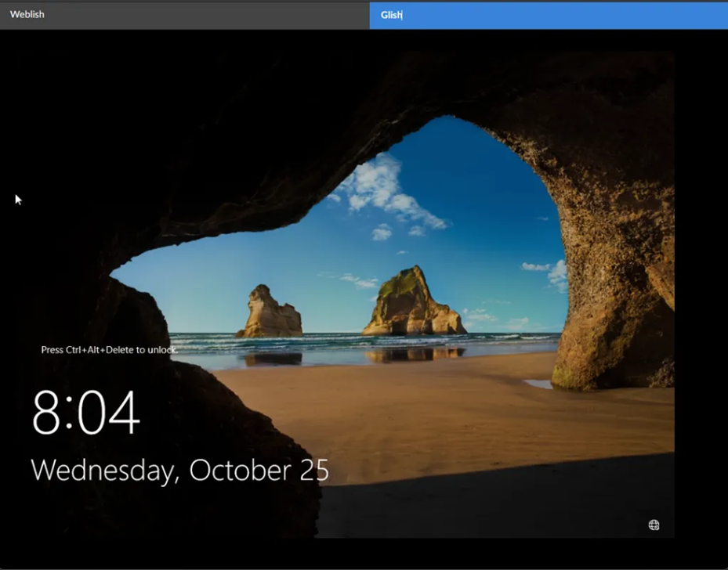
Task: Click 'October 25' in the lock screen date
Action: pyautogui.click(x=259, y=470)
